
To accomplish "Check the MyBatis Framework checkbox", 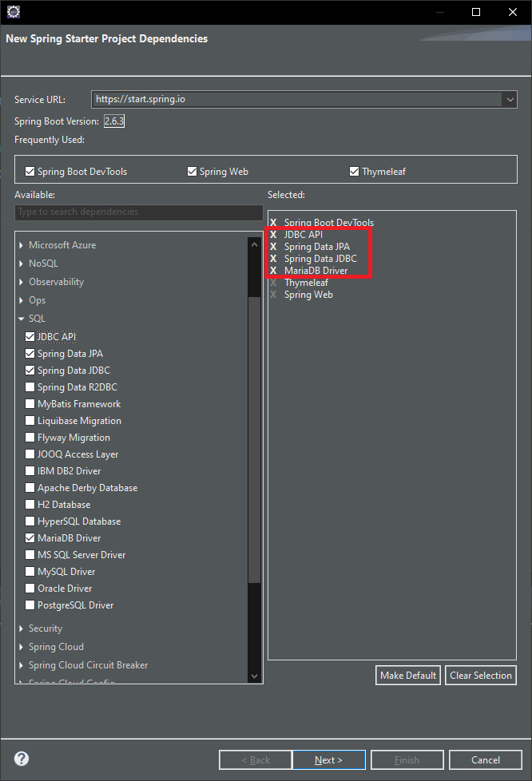I will 30,404.
